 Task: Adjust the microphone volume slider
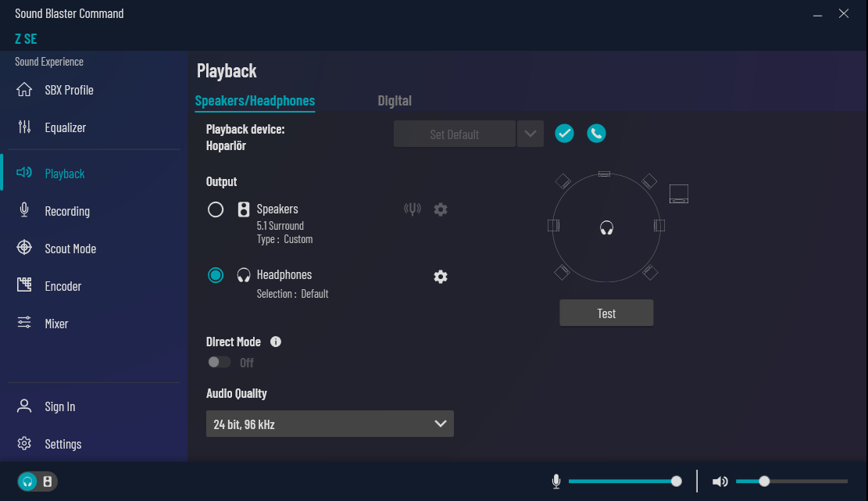pos(624,481)
